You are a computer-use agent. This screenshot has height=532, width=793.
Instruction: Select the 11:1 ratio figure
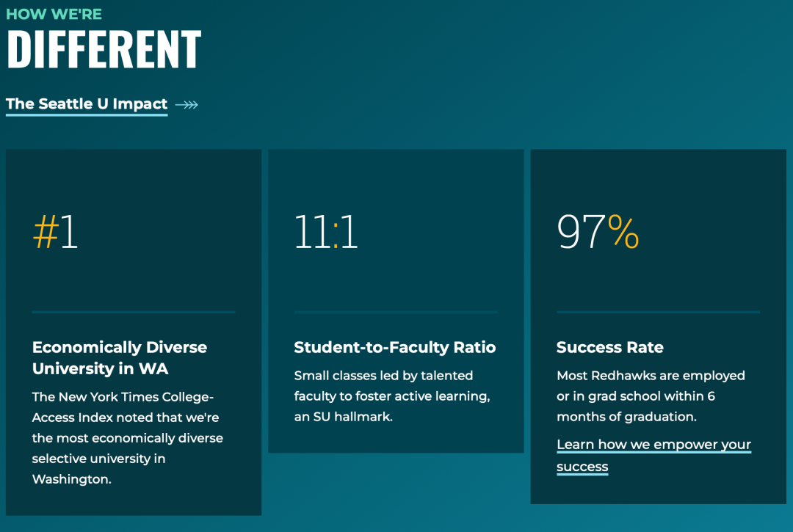pos(326,232)
